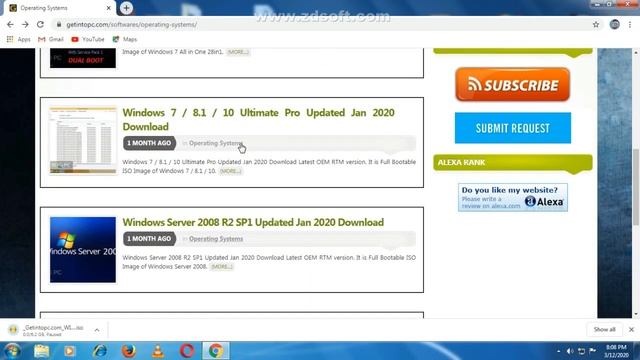Click the Windows Server 2008 post thumbnail
The height and width of the screenshot is (360, 640).
pyautogui.click(x=83, y=249)
